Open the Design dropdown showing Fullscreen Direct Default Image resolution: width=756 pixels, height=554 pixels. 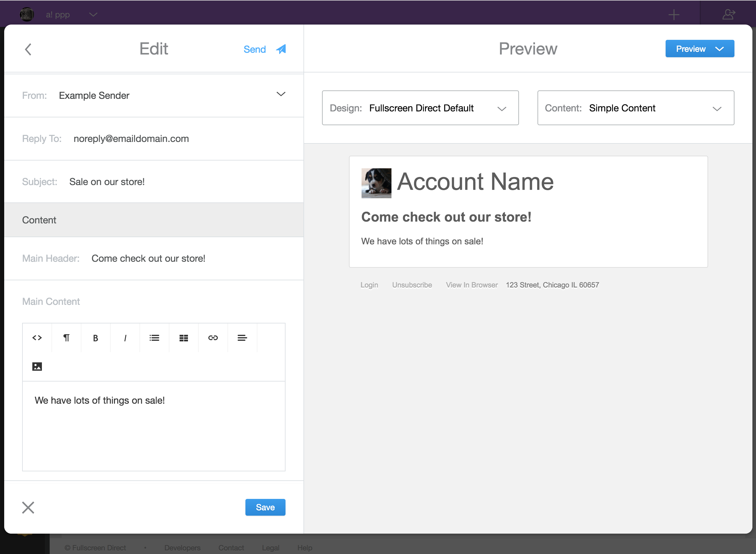pyautogui.click(x=502, y=108)
